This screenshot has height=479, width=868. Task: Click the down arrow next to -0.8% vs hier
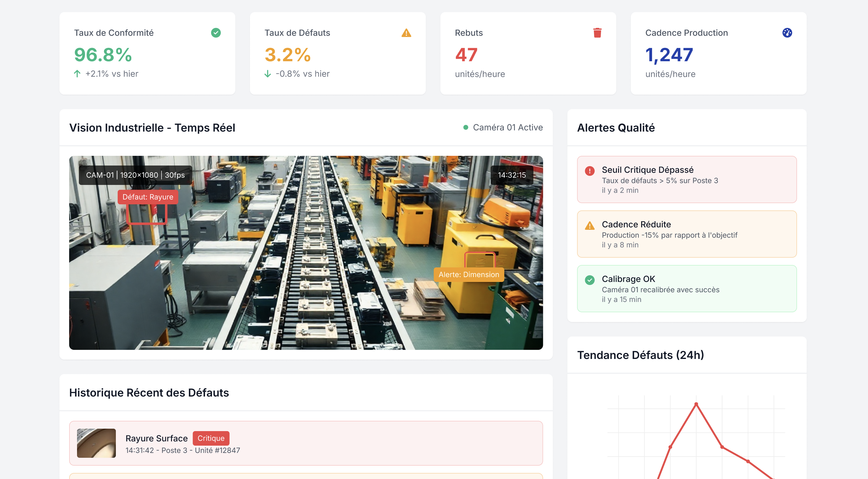point(267,73)
